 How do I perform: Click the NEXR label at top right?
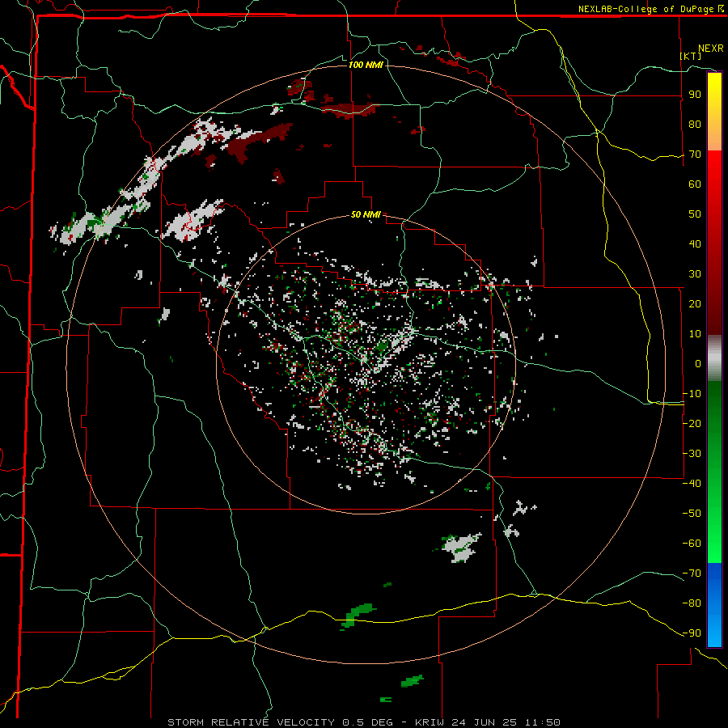tap(711, 49)
